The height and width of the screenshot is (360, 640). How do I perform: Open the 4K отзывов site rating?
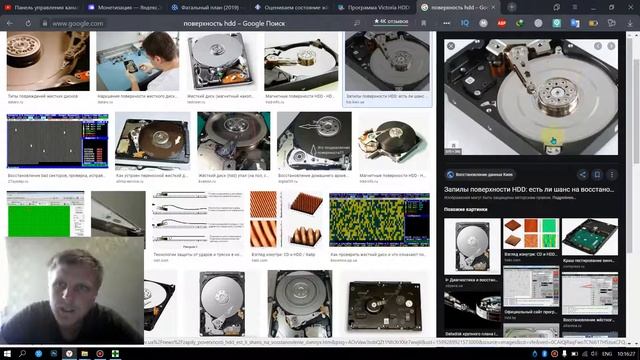[391, 21]
